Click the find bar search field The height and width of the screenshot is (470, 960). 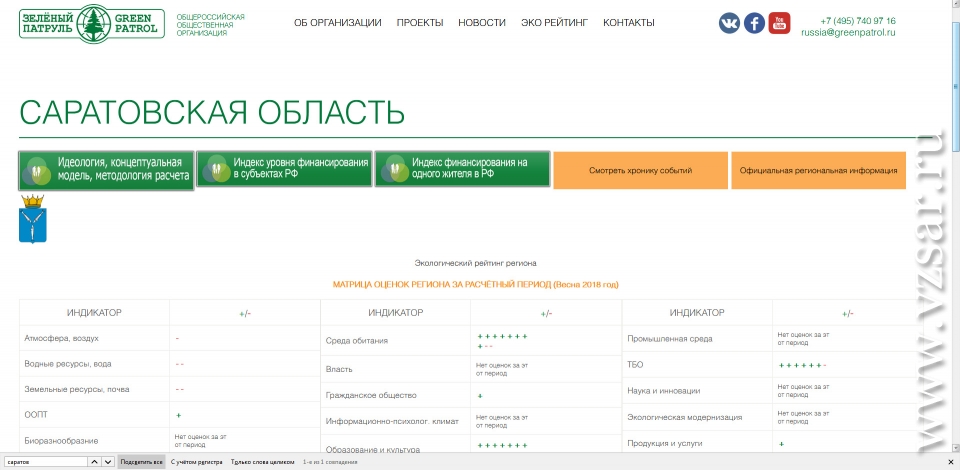pyautogui.click(x=45, y=462)
